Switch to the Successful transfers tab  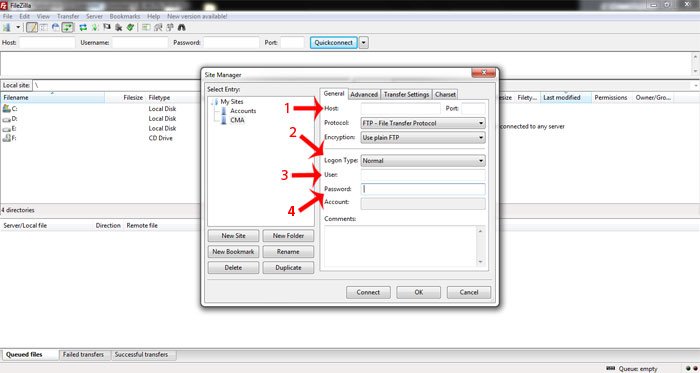[x=142, y=355]
